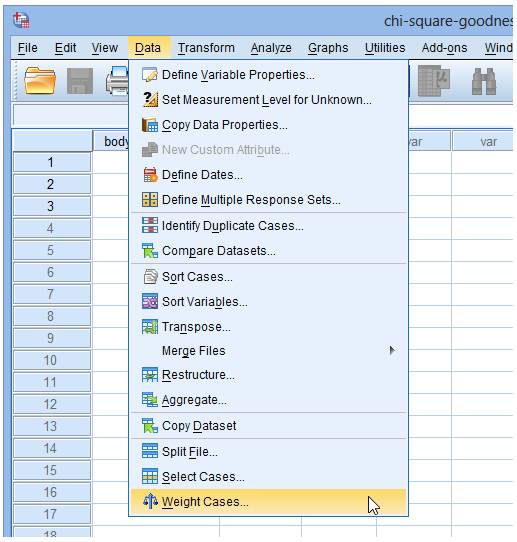Choose Sort Cases menu text
The image size is (517, 542).
tap(197, 277)
